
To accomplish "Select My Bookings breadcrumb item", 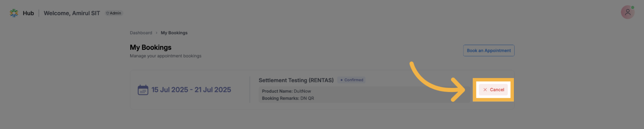I will pyautogui.click(x=174, y=33).
